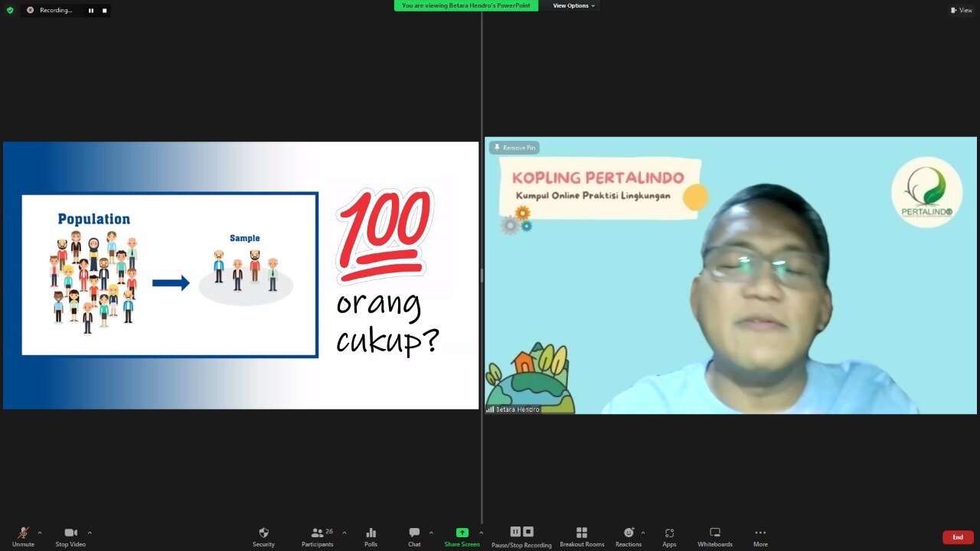Open the View Options dropdown

tap(573, 6)
